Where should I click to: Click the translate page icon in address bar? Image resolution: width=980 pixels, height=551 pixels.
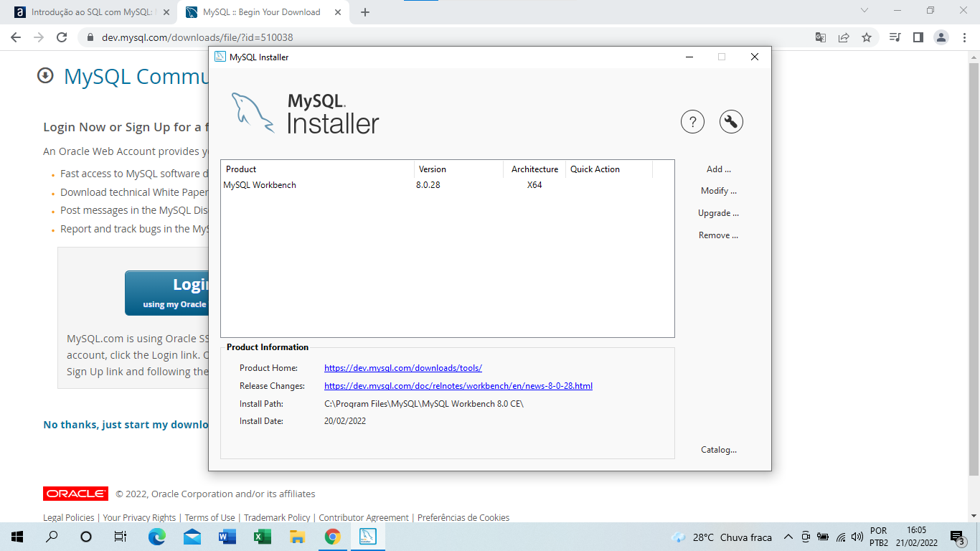click(x=821, y=37)
